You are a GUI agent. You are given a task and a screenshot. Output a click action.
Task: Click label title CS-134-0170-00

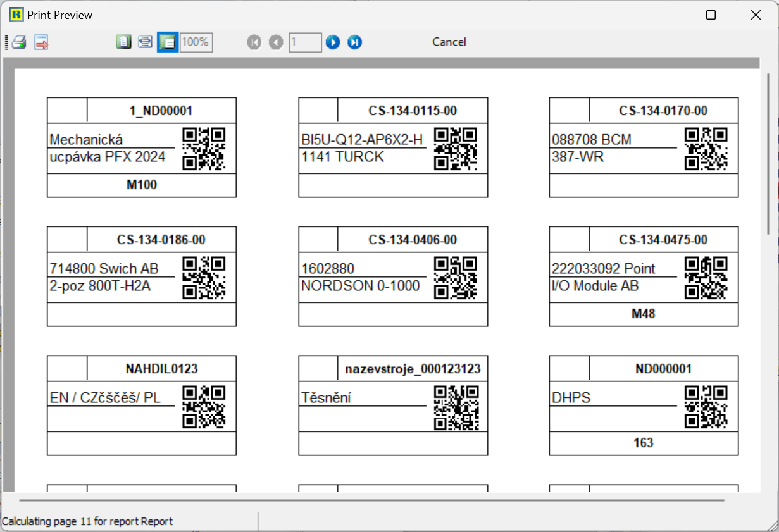(663, 111)
